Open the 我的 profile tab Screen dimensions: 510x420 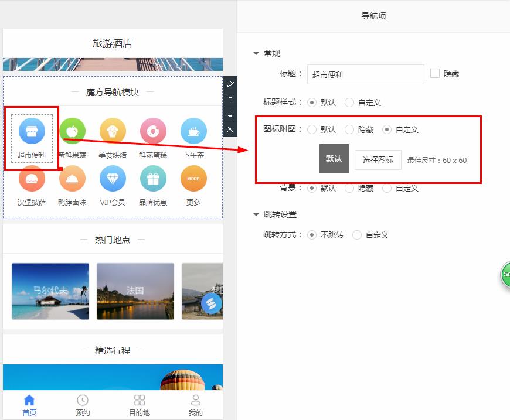pos(195,405)
